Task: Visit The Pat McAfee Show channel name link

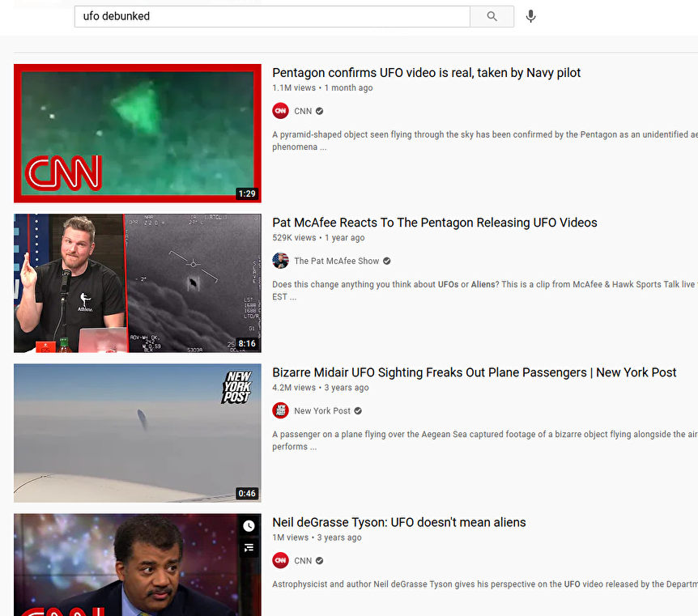Action: 336,261
